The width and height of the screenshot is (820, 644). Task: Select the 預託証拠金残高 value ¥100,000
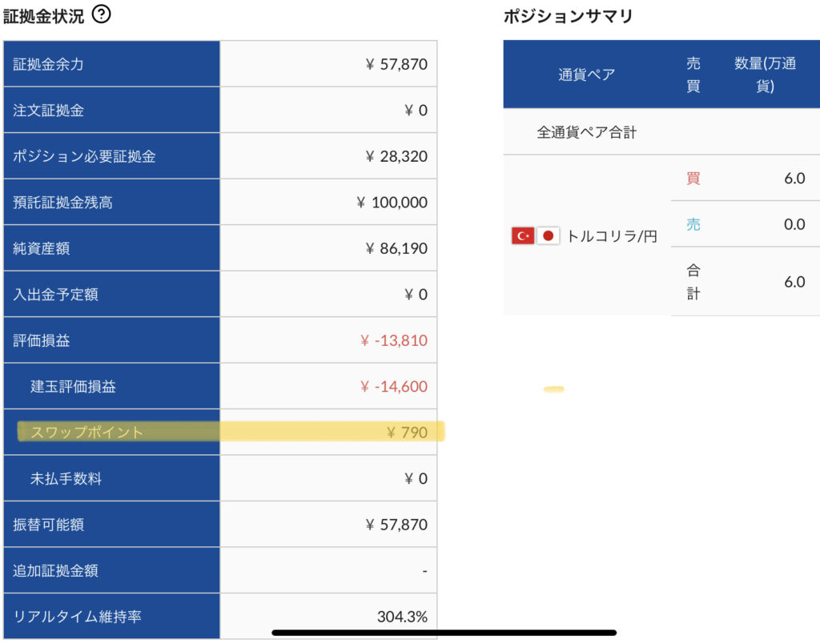[392, 203]
